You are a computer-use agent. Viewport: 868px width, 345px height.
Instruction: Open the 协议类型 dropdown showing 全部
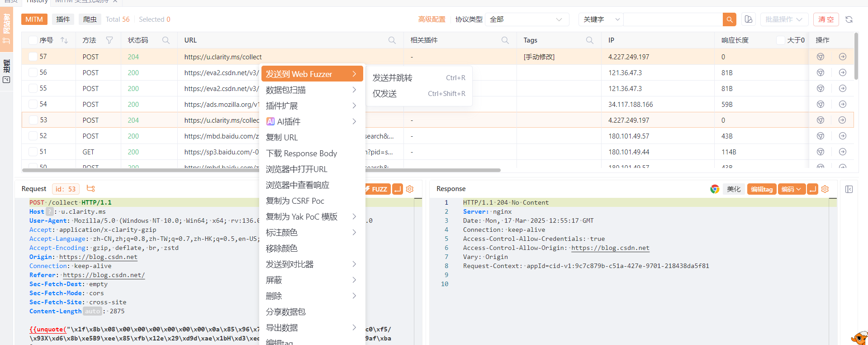coord(526,19)
